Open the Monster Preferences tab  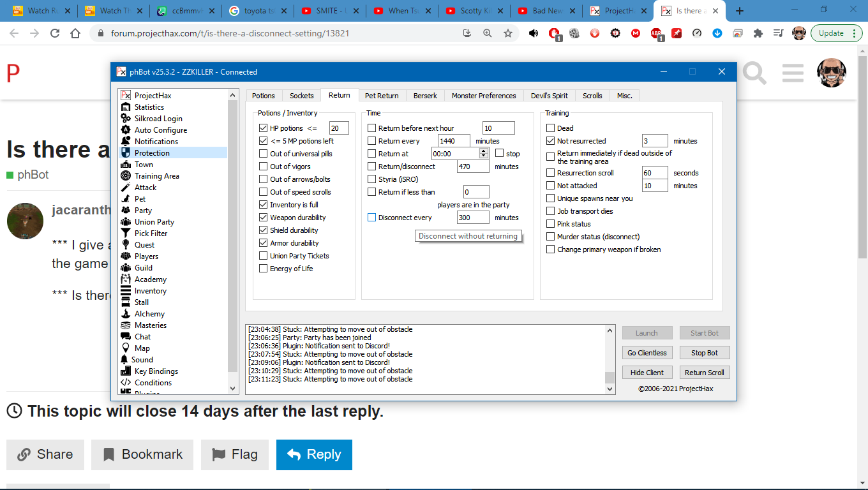483,96
